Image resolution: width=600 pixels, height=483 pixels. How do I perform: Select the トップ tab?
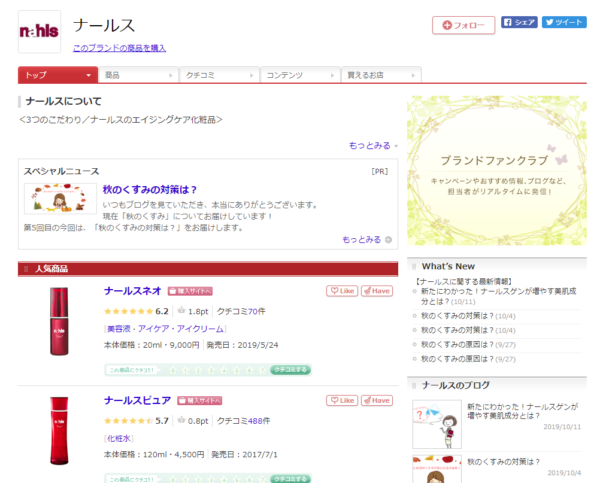[x=58, y=75]
